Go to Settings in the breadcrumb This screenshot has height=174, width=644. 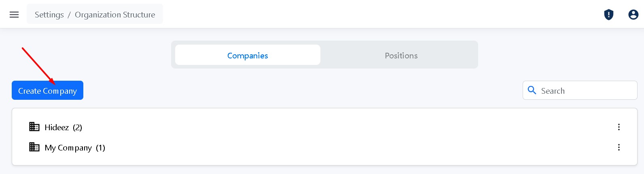pyautogui.click(x=49, y=15)
